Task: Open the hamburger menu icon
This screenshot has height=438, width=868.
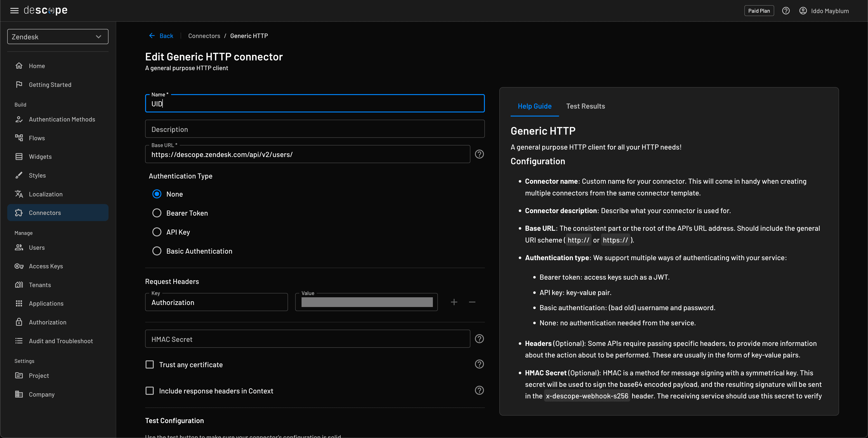Action: point(14,11)
